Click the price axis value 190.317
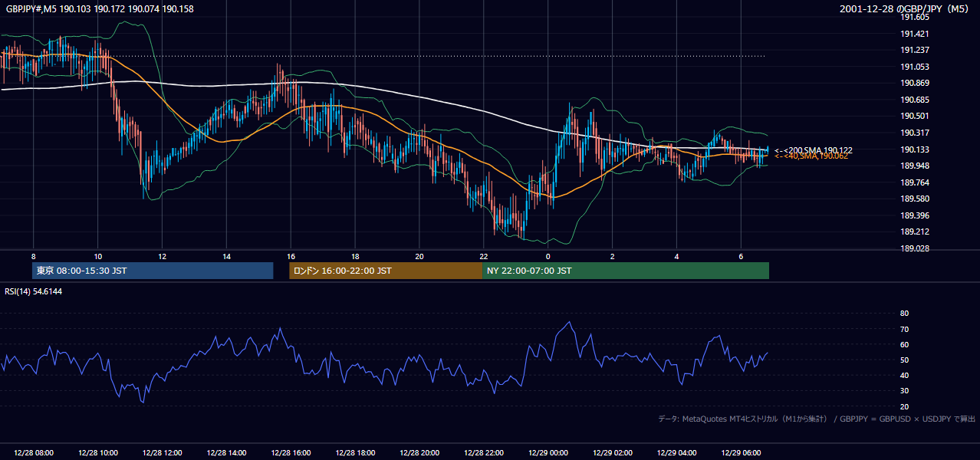980x460 pixels. (x=915, y=133)
